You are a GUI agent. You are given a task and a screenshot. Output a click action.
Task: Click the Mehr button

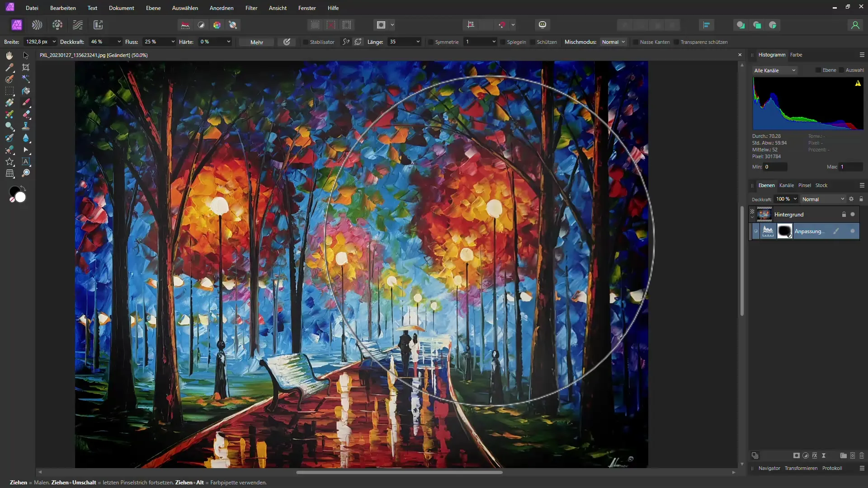pos(257,42)
